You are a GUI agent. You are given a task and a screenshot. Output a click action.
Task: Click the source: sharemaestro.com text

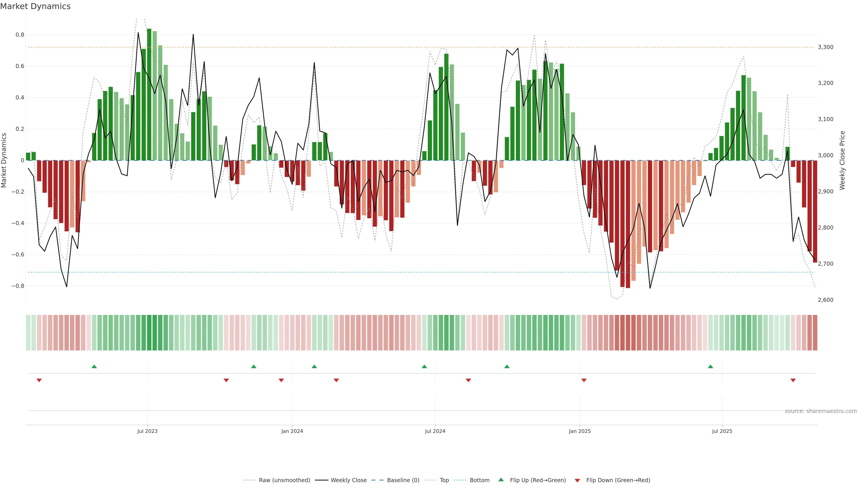pos(821,411)
